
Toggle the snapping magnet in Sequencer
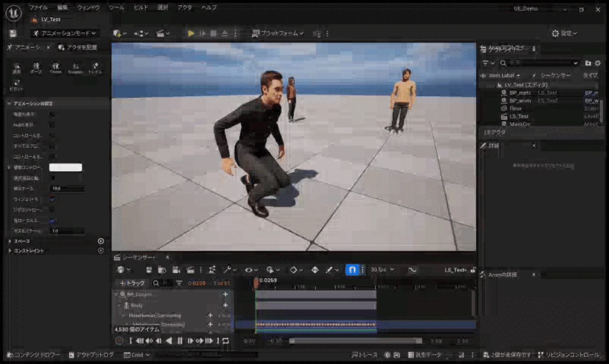(353, 270)
